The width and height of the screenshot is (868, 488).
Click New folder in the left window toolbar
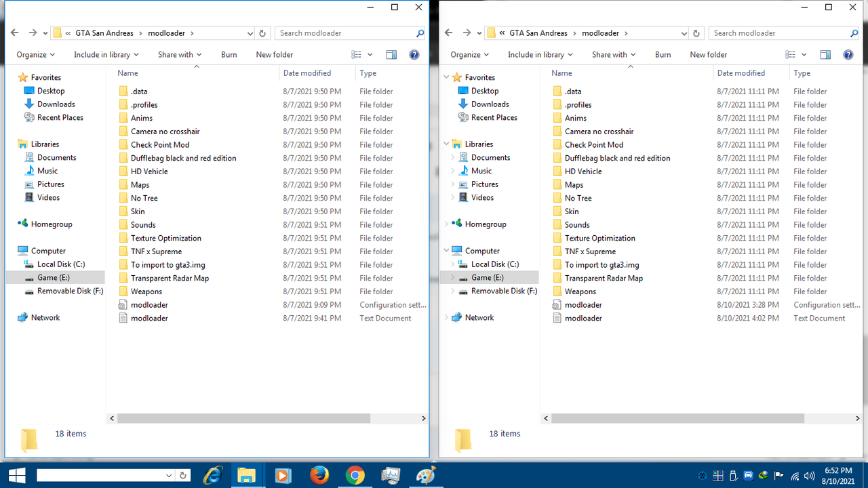[x=275, y=55]
